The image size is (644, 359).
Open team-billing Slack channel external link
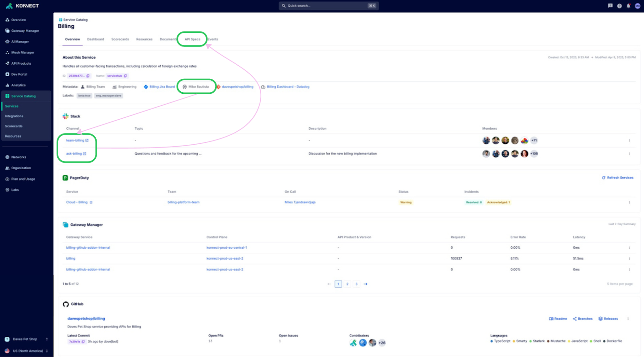click(x=87, y=140)
